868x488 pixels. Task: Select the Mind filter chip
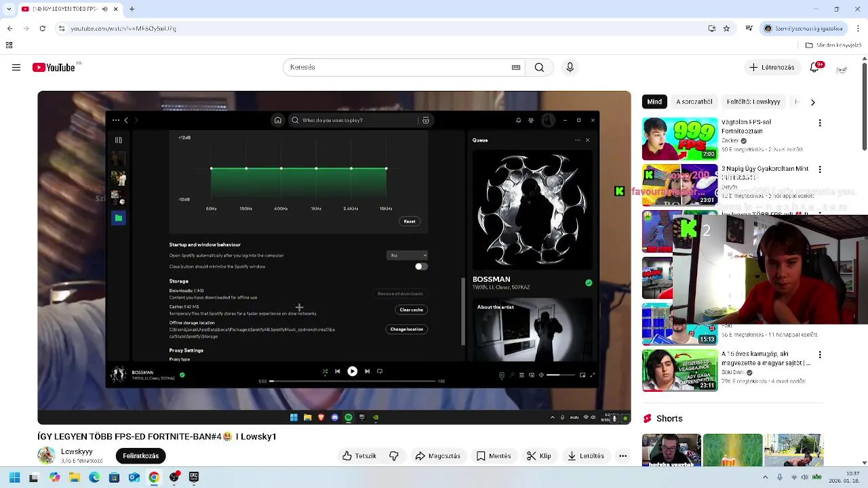pyautogui.click(x=654, y=102)
